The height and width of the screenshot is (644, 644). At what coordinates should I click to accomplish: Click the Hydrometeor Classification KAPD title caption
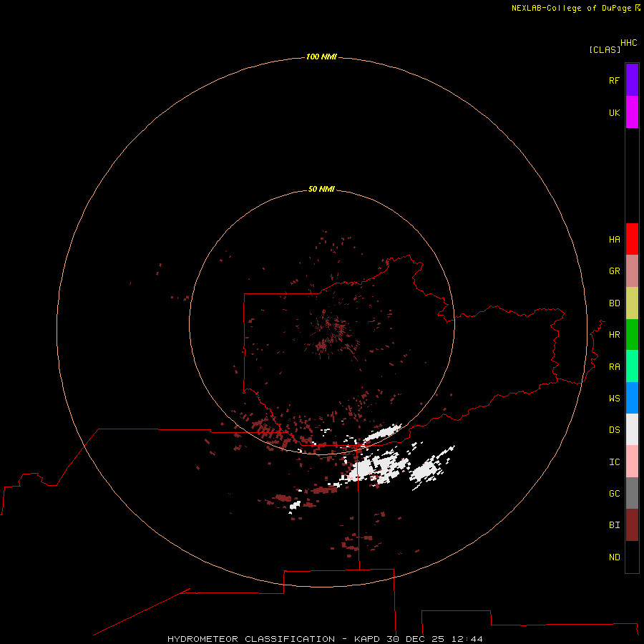(325, 639)
